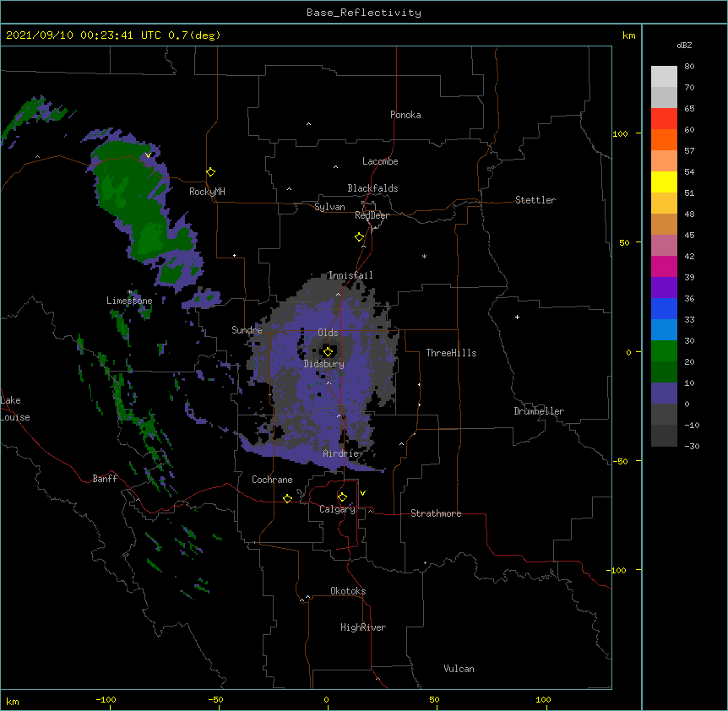Click the -30 value on dBZ legend
The image size is (728, 711).
(x=692, y=447)
